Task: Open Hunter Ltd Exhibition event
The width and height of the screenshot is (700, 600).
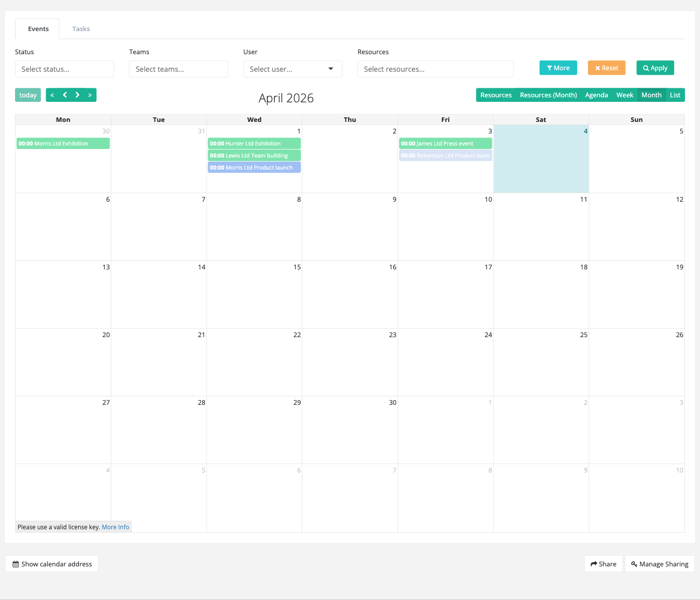Action: 254,143
